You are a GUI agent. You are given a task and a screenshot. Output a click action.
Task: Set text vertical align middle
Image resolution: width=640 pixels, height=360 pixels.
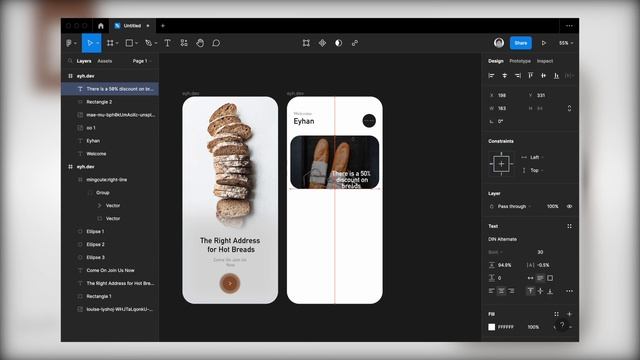(540, 291)
